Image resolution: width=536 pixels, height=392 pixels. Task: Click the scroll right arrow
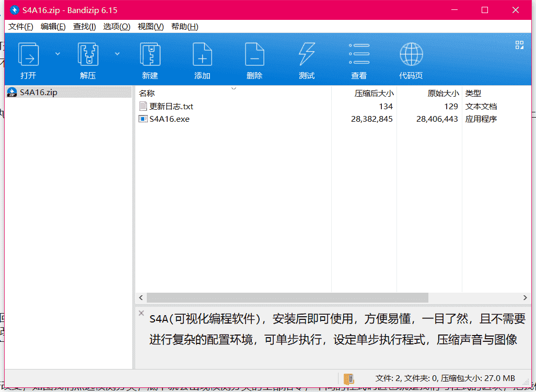coord(525,297)
